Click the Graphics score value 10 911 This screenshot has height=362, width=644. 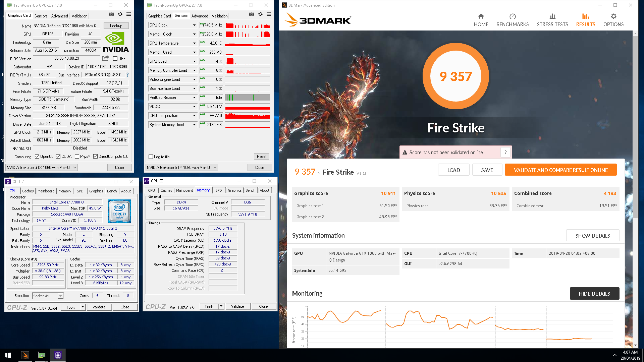388,193
